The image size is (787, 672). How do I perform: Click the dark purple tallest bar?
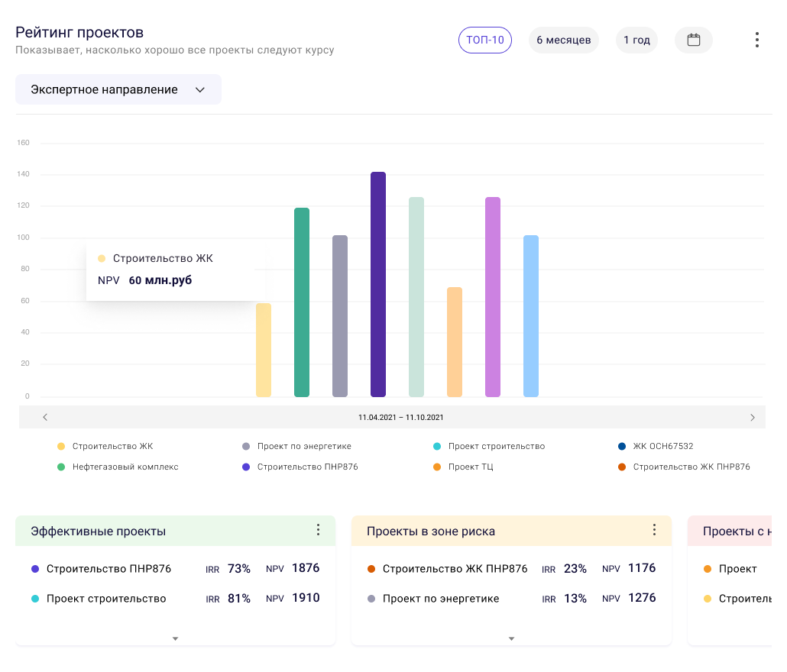click(x=378, y=284)
